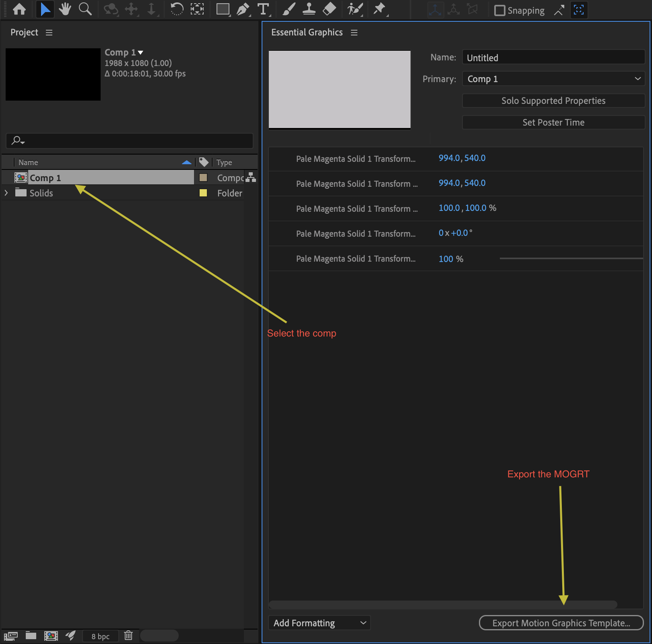Open the Add Formatting dropdown

point(319,623)
